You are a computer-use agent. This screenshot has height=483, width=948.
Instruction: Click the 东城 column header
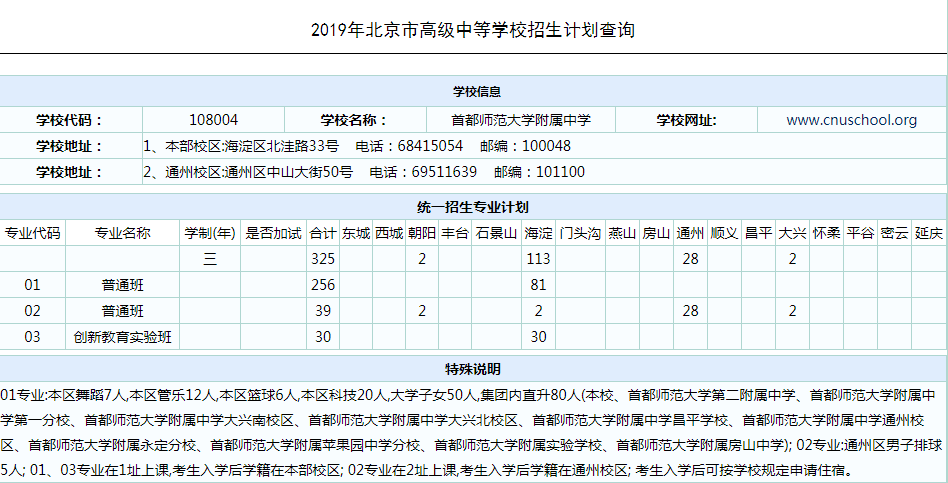(x=356, y=233)
